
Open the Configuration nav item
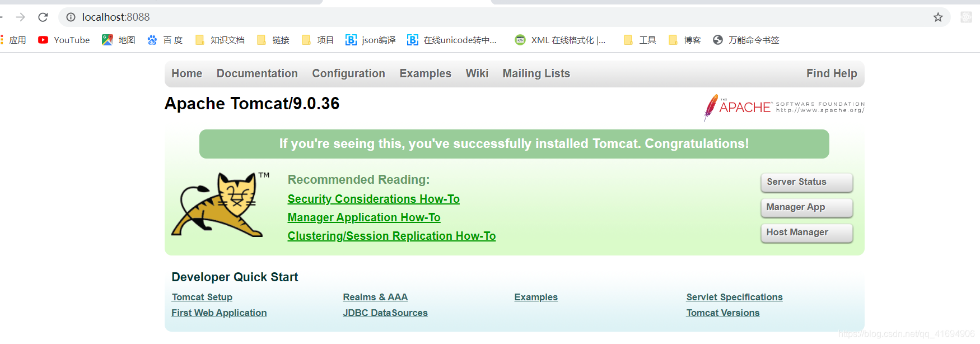pos(348,73)
